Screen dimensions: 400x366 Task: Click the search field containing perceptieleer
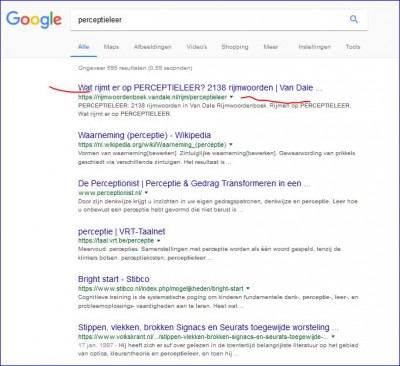219,20
